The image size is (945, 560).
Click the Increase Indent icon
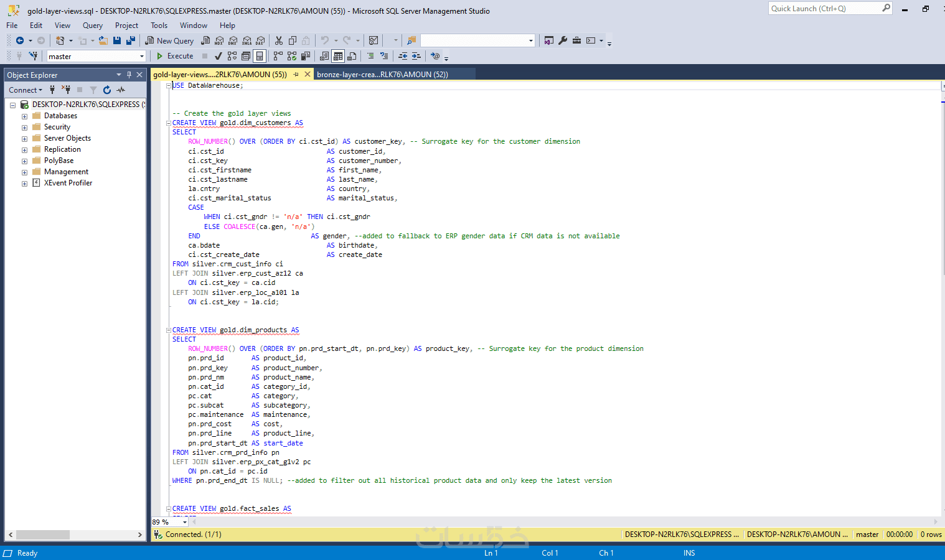[x=416, y=56]
